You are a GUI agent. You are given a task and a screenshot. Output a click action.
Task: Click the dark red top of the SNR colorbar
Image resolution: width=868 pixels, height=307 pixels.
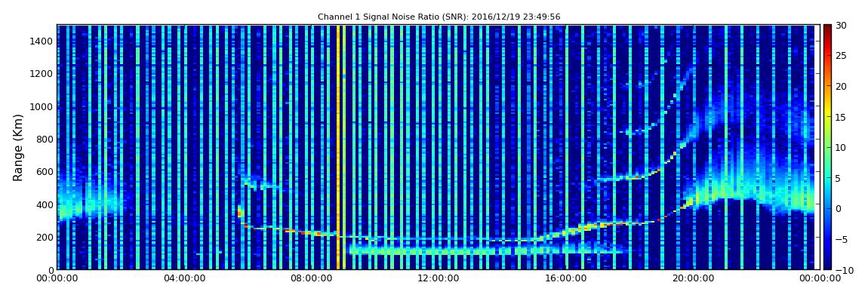(827, 29)
